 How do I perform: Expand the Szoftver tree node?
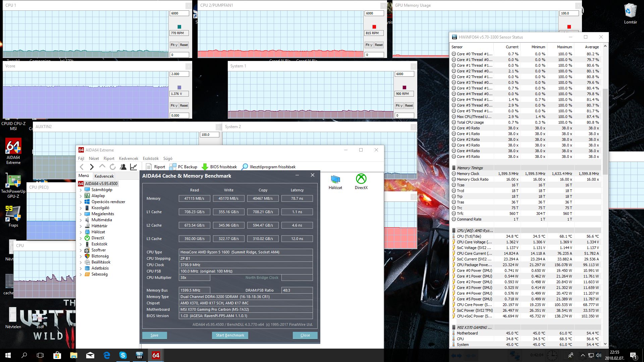pos(80,250)
